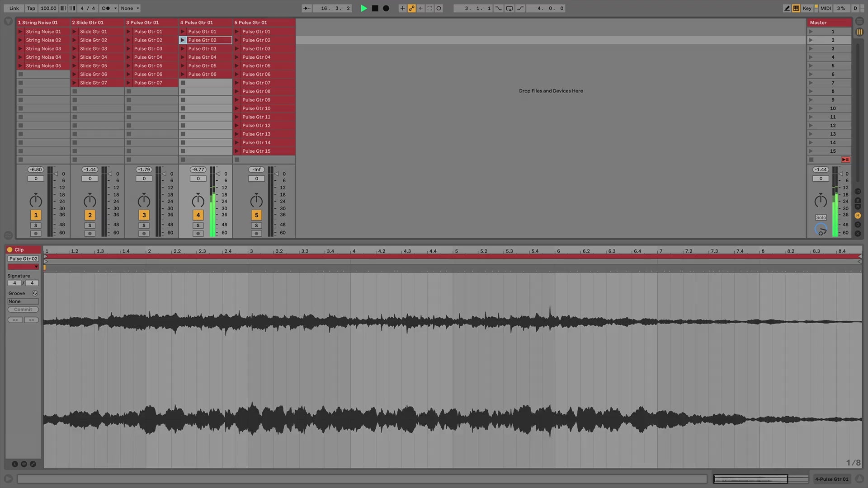Click the loop switch icon
The image size is (868, 488).
pyautogui.click(x=509, y=8)
